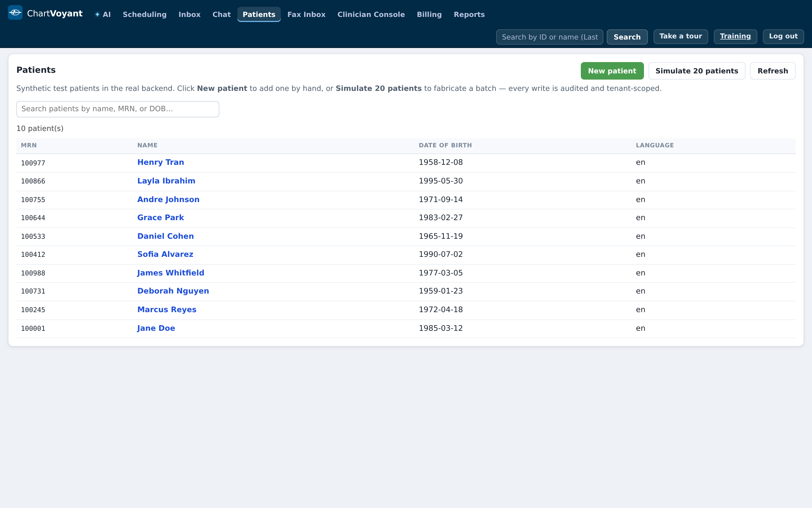812x508 pixels.
Task: Click the NAME column header
Action: click(x=147, y=145)
